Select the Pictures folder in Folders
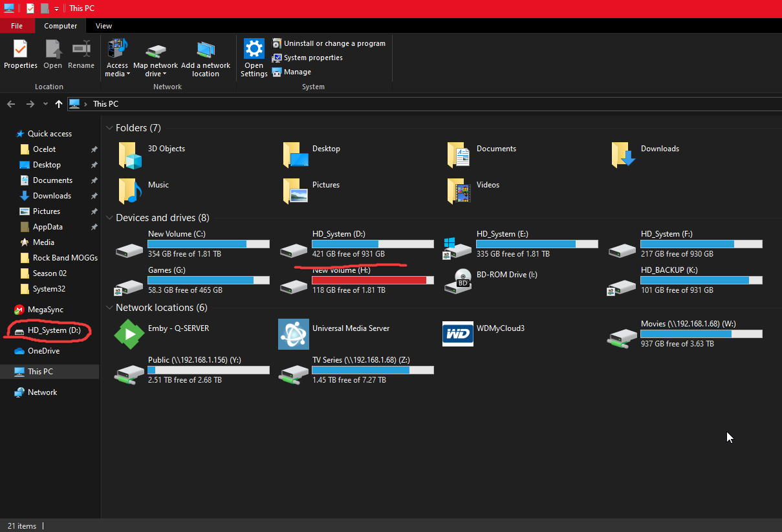This screenshot has width=782, height=532. coord(312,192)
